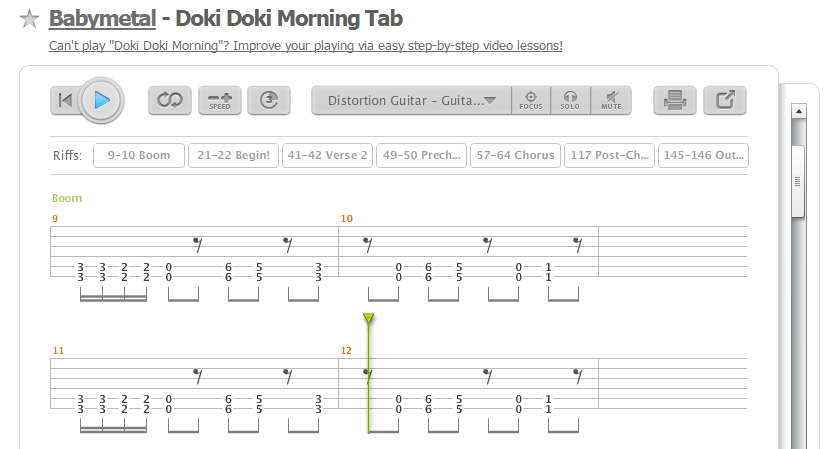This screenshot has width=837, height=449.
Task: Select the 145-146 Outro riff
Action: point(704,155)
